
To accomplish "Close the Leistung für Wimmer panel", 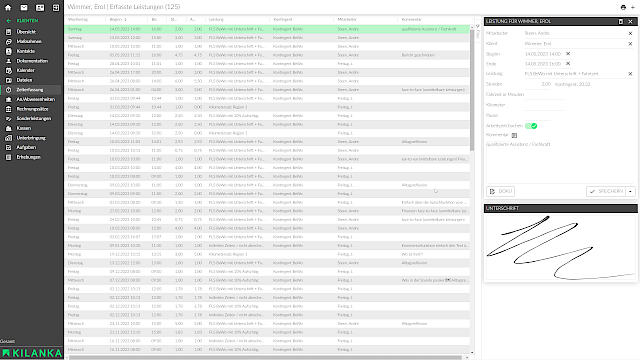I will point(630,21).
